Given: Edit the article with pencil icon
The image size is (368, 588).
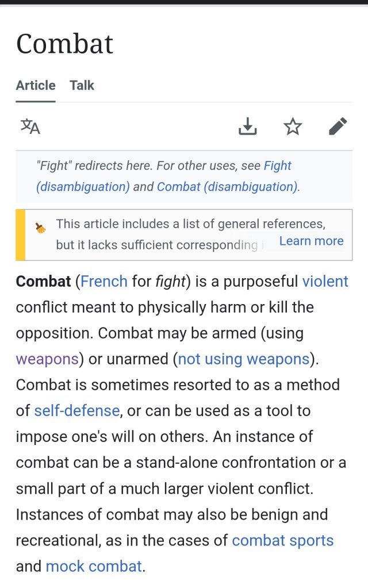Looking at the screenshot, I should [x=338, y=126].
